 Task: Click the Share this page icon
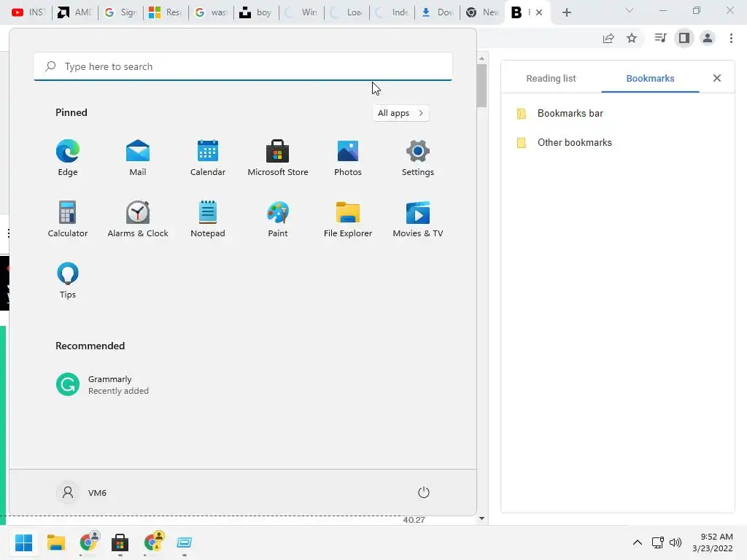point(608,38)
